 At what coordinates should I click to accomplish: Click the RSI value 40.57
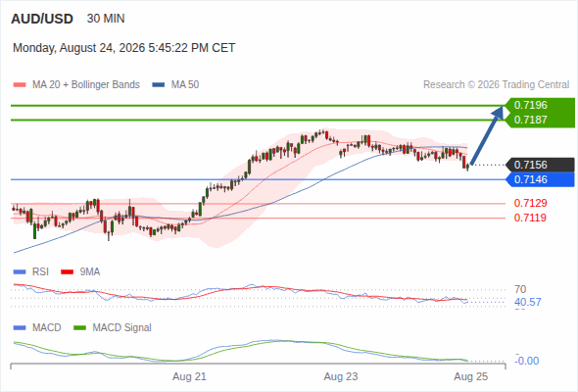click(x=528, y=303)
